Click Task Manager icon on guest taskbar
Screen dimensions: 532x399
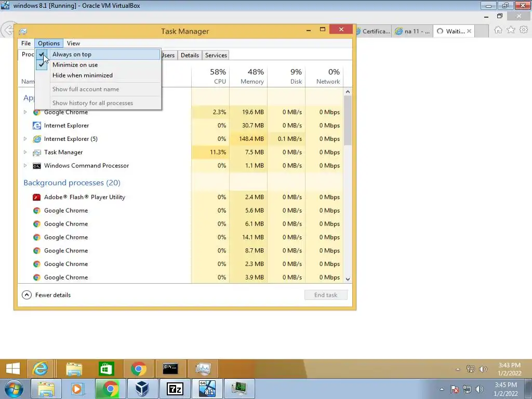(203, 368)
